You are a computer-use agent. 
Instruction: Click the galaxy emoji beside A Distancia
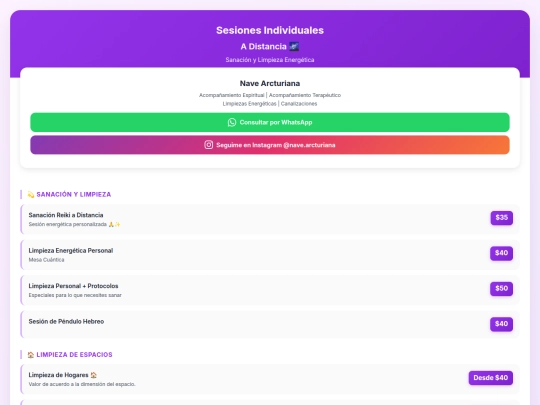pos(294,46)
